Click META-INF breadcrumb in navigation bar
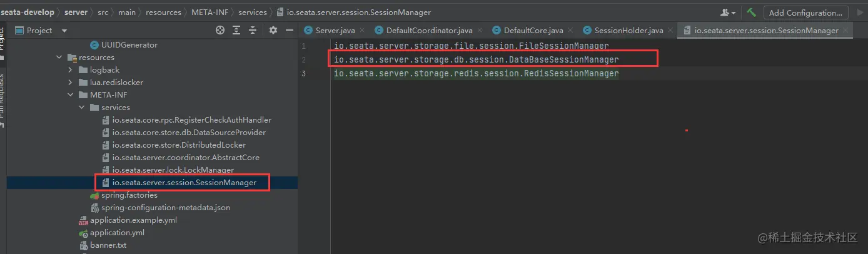 (x=209, y=13)
